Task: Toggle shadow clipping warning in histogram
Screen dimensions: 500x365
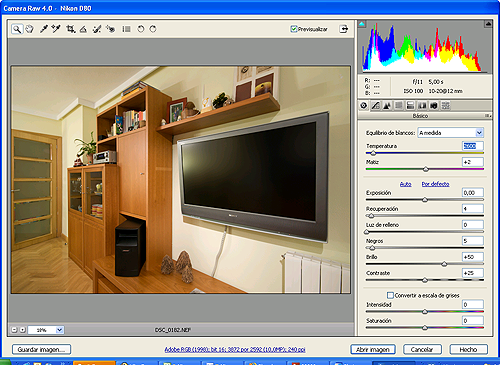Action: pyautogui.click(x=362, y=24)
